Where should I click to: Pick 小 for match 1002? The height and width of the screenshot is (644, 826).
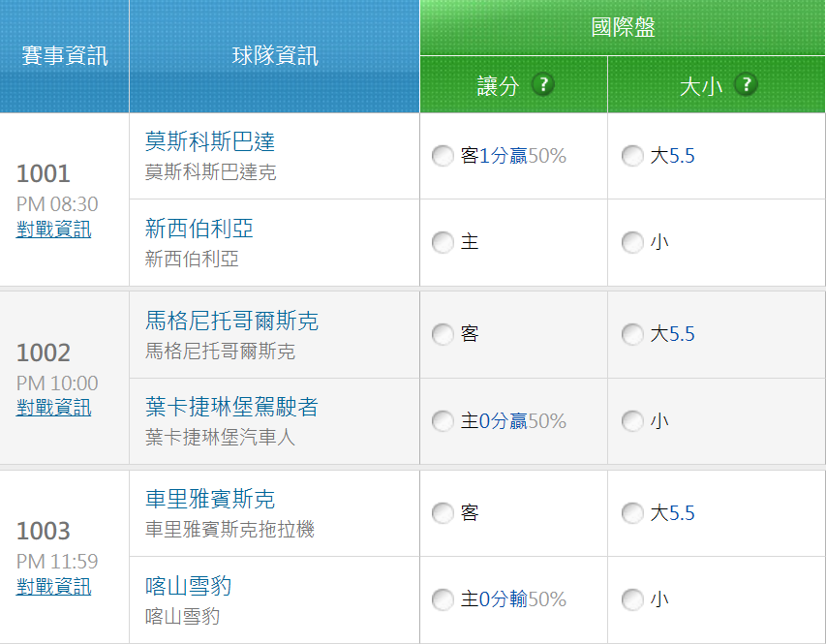coord(632,421)
